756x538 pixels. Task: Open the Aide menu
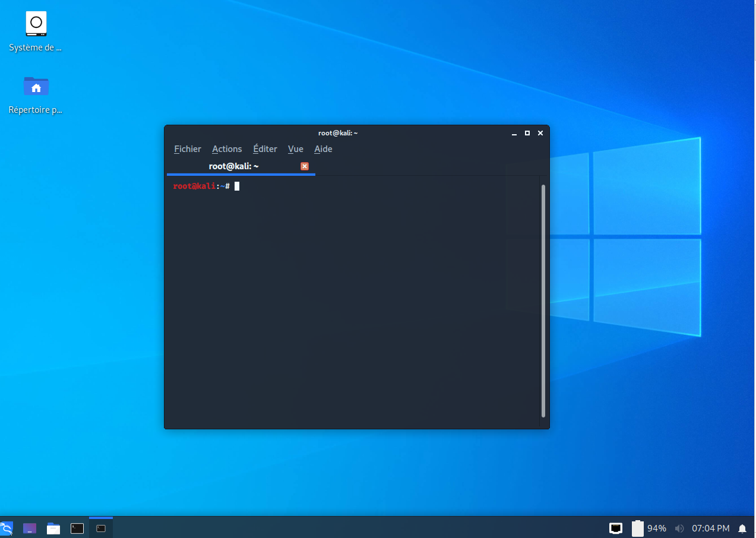(323, 149)
